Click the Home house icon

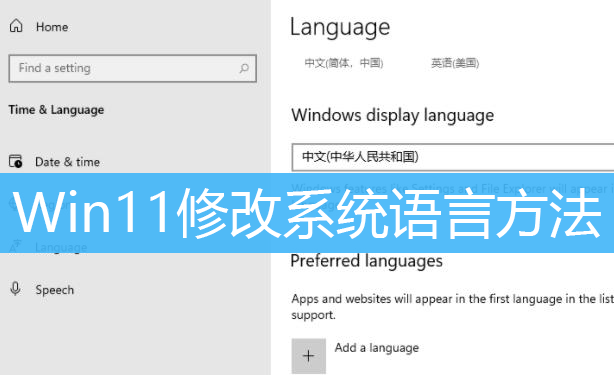[x=16, y=26]
